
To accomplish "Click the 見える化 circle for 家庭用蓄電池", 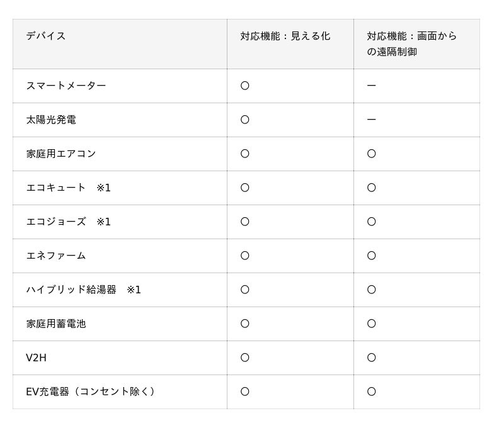I will [x=245, y=324].
